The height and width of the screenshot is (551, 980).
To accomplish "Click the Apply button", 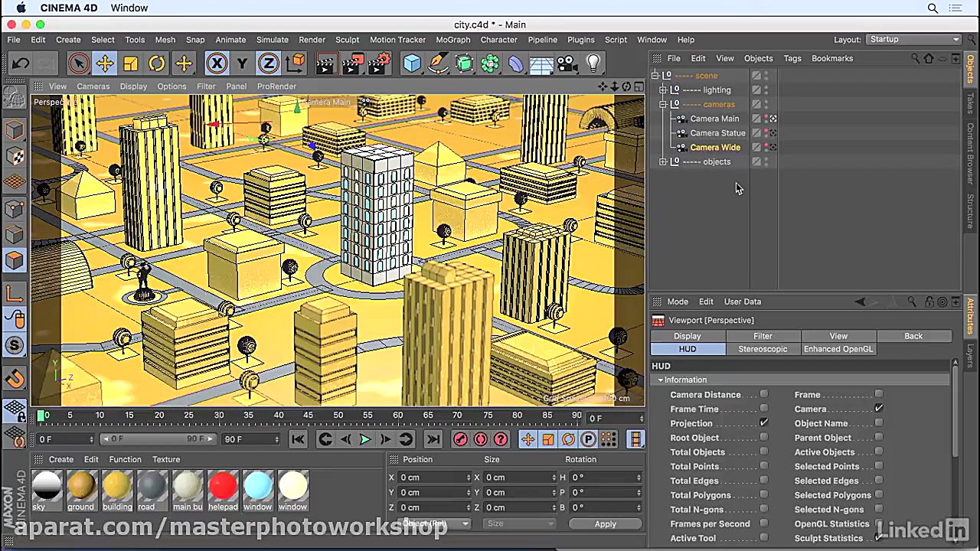I will pos(605,523).
